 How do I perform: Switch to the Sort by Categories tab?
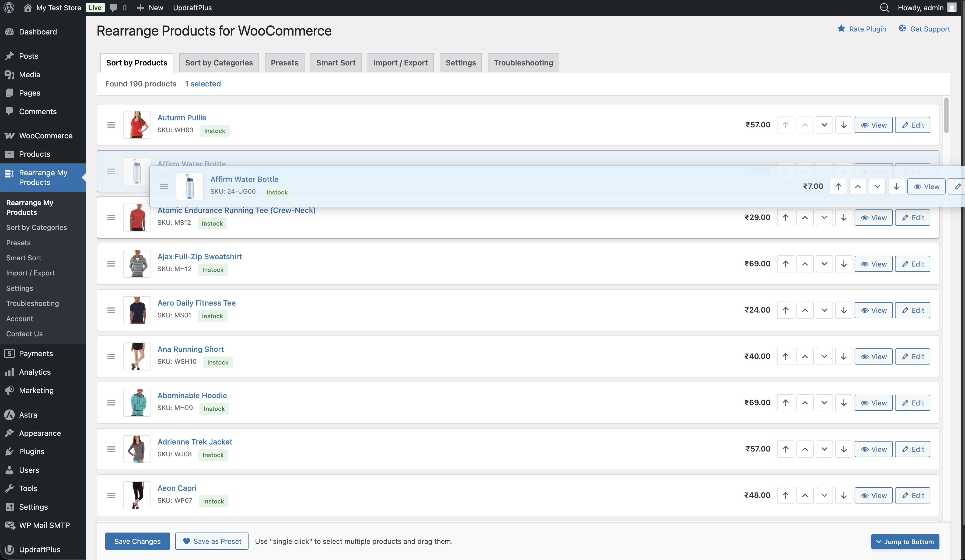[x=219, y=63]
